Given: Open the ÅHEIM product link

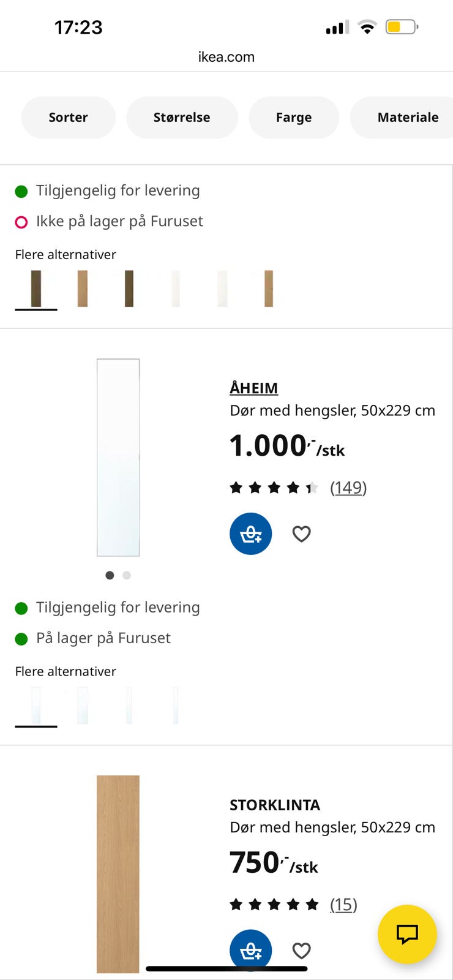Looking at the screenshot, I should click(x=253, y=388).
